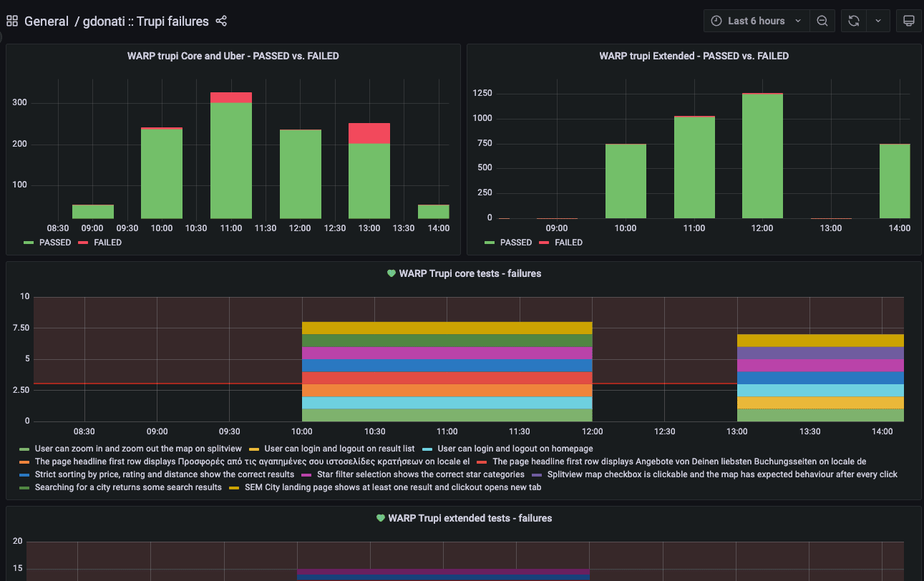This screenshot has width=924, height=581.
Task: Refresh the dashboard data
Action: pyautogui.click(x=853, y=20)
